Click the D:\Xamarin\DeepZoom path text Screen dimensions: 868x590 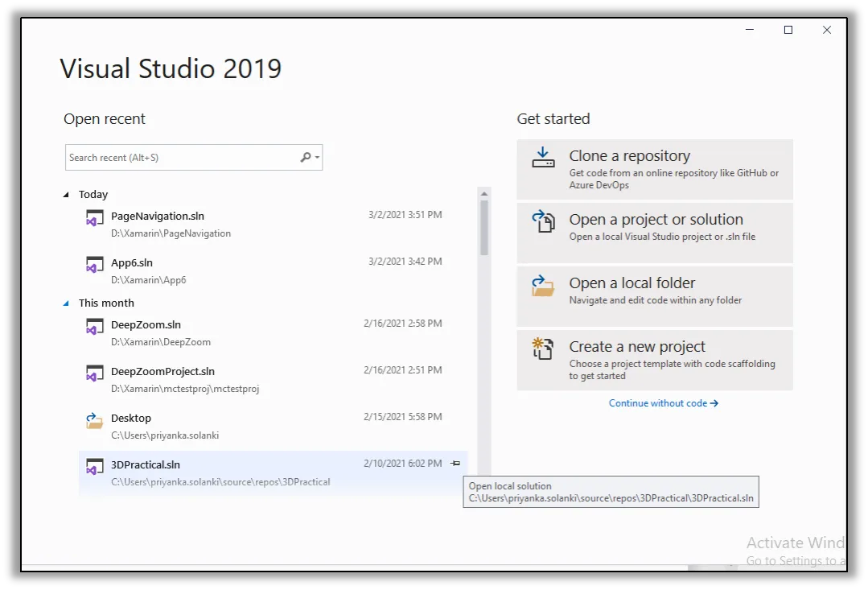[x=161, y=342]
